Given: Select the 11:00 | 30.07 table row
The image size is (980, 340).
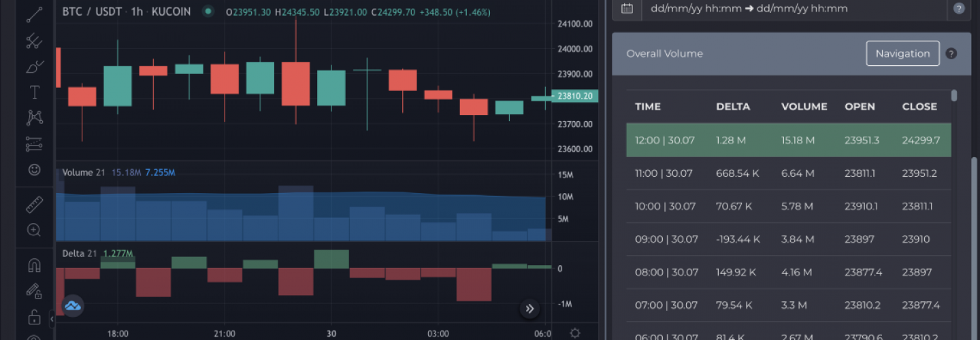Looking at the screenshot, I should 788,173.
